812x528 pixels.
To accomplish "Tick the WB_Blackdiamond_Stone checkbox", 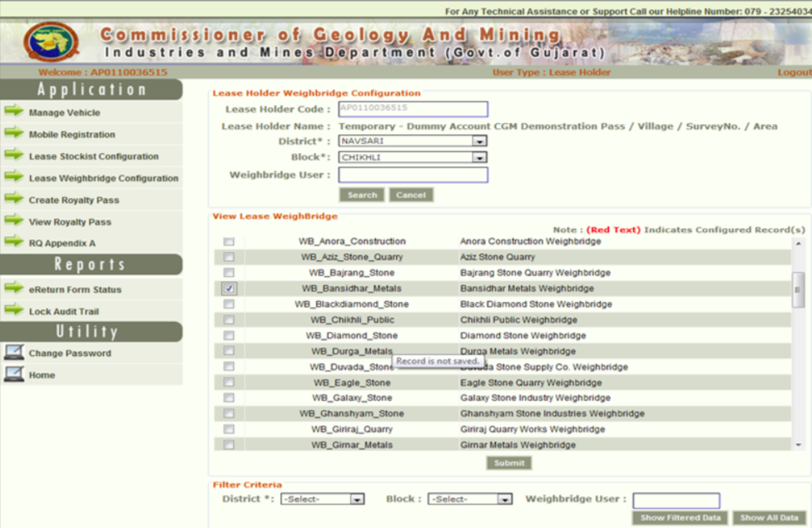I will (x=228, y=303).
